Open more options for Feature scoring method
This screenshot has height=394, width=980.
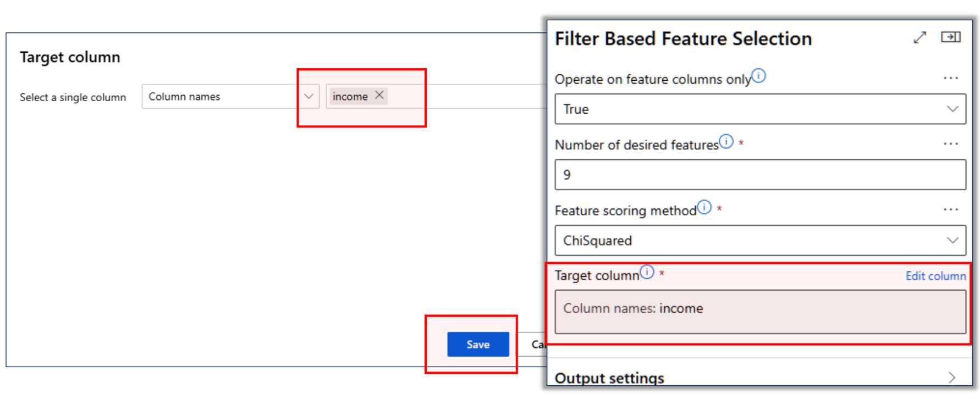(x=951, y=209)
